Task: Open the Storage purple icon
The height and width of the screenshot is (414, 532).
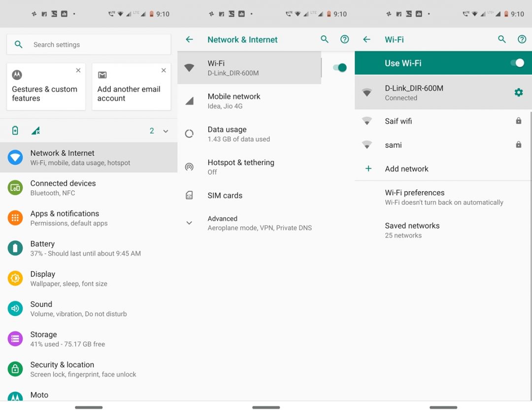Action: click(x=15, y=339)
